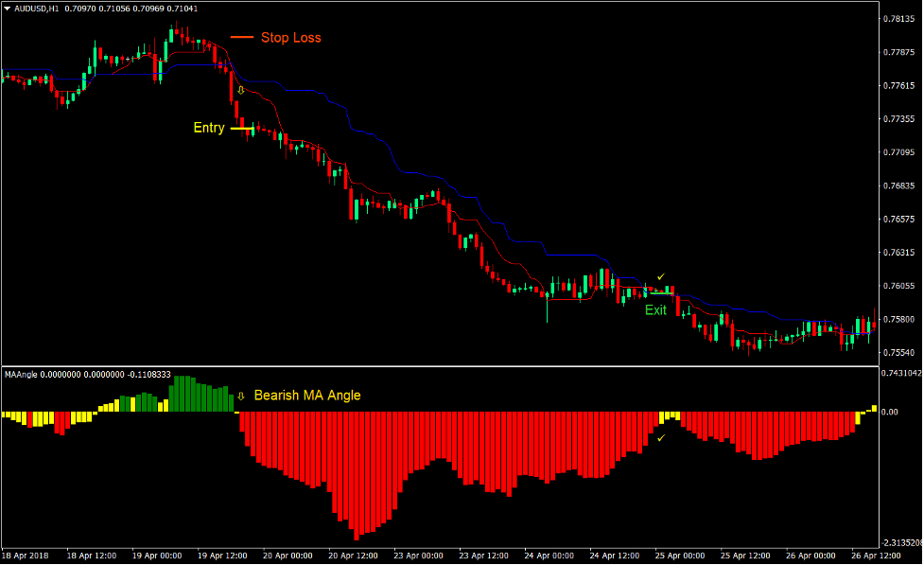Click the checkmark icon in the MAAngle panel

pyautogui.click(x=661, y=438)
